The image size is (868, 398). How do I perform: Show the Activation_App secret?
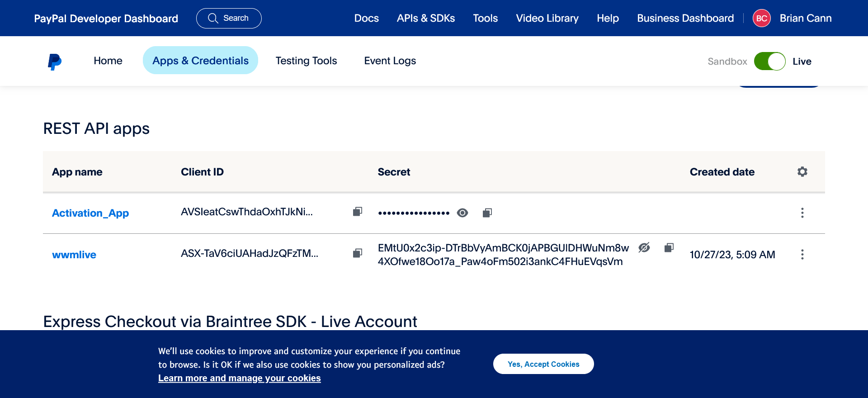click(x=462, y=213)
